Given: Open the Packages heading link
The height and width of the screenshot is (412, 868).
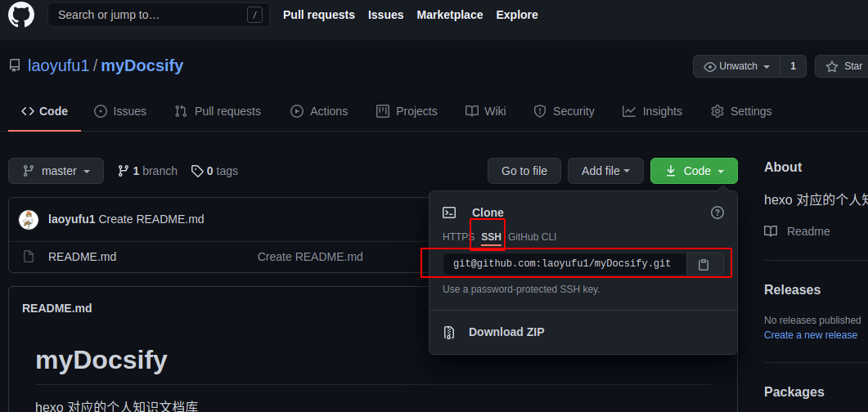Looking at the screenshot, I should pos(794,392).
